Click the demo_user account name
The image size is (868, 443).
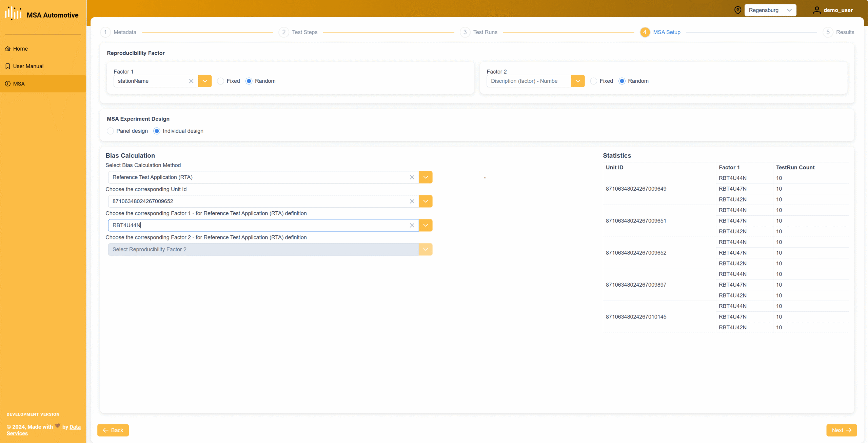coord(838,10)
